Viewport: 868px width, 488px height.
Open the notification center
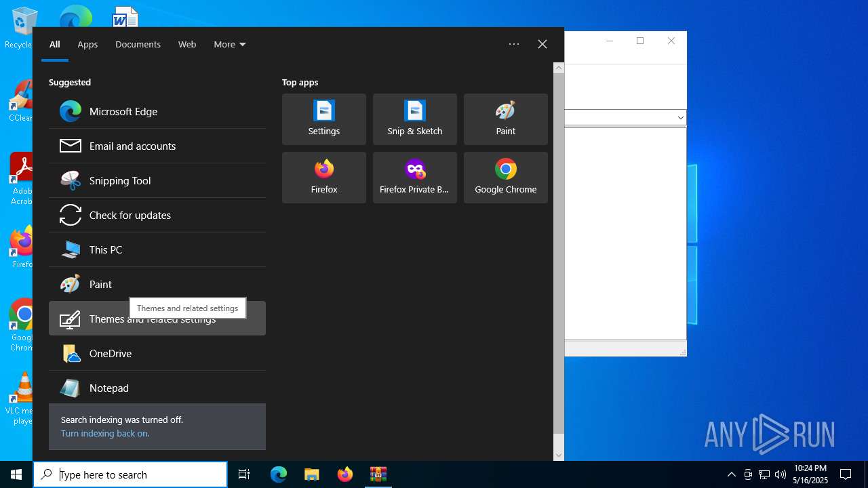tap(846, 474)
